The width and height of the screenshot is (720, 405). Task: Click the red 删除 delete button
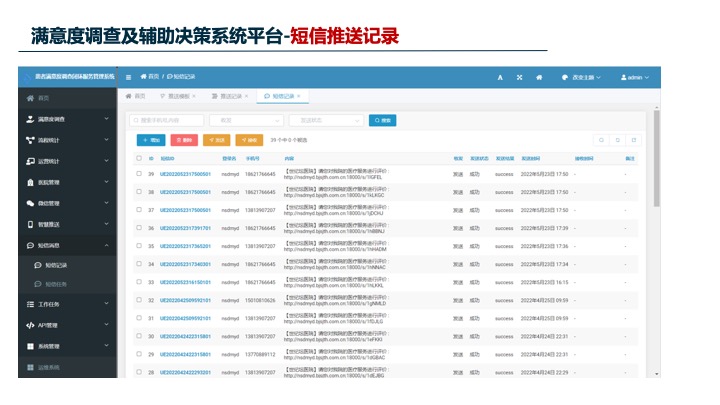[x=184, y=140]
